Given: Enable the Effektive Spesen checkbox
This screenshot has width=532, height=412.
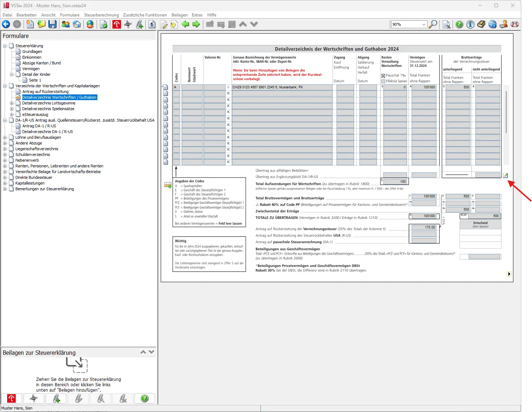Looking at the screenshot, I should [x=383, y=81].
